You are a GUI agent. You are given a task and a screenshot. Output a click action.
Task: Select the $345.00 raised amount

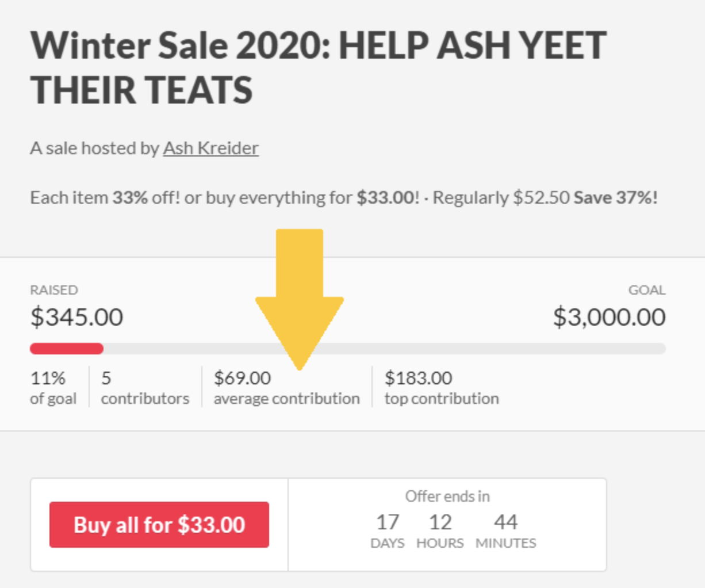tap(76, 317)
